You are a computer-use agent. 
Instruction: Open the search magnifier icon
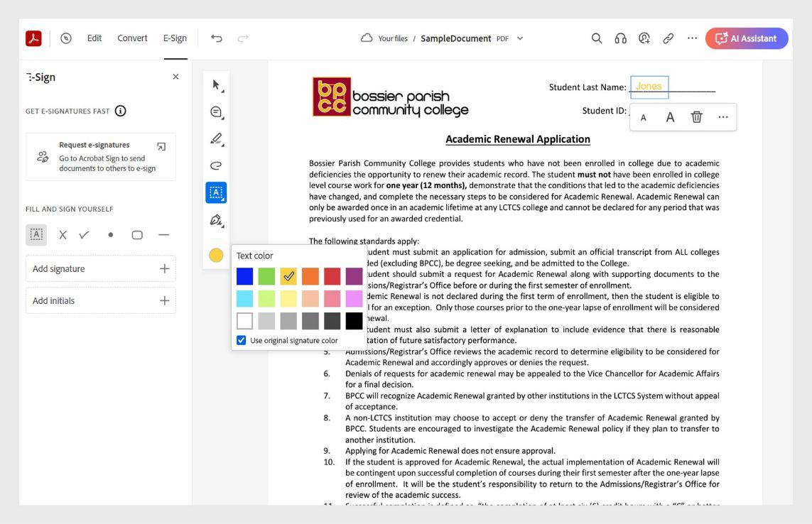pos(597,38)
